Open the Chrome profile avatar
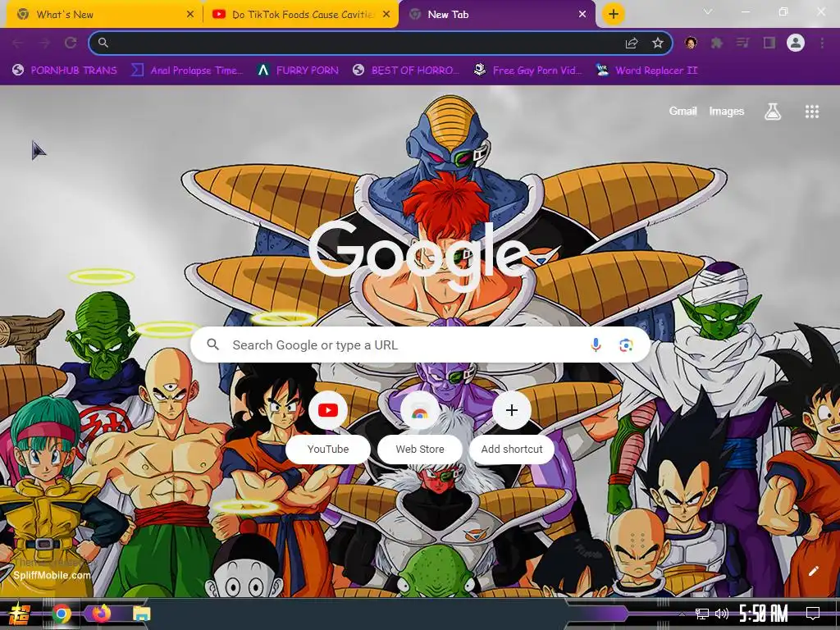Viewport: 840px width, 630px height. coord(796,43)
